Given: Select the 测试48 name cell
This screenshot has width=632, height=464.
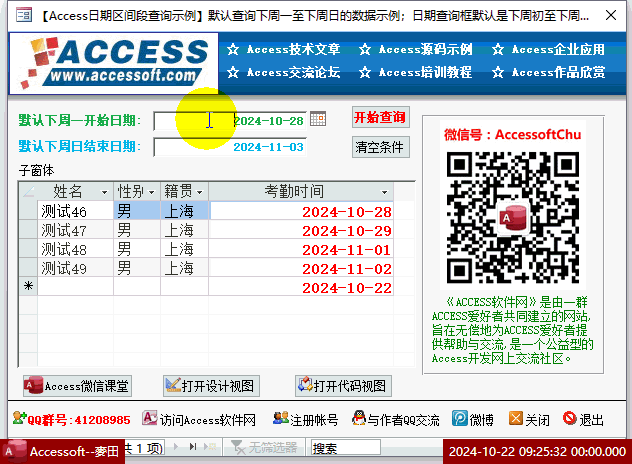Looking at the screenshot, I should (x=75, y=249).
